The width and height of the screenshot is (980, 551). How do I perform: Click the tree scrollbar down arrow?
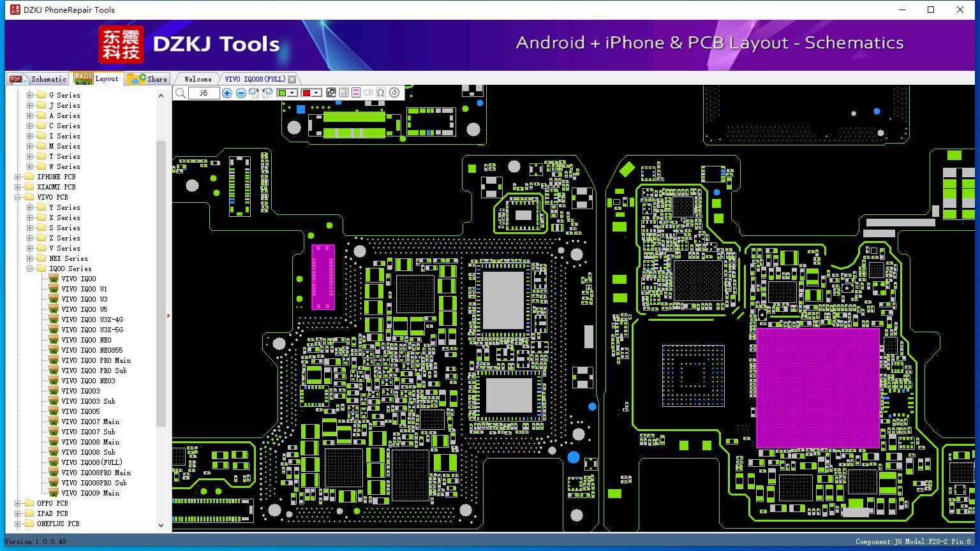pyautogui.click(x=161, y=525)
